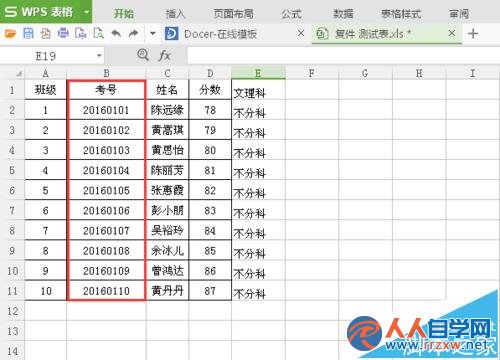Image resolution: width=500 pixels, height=360 pixels.
Task: Open the 开始 ribbon tab
Action: tap(124, 14)
